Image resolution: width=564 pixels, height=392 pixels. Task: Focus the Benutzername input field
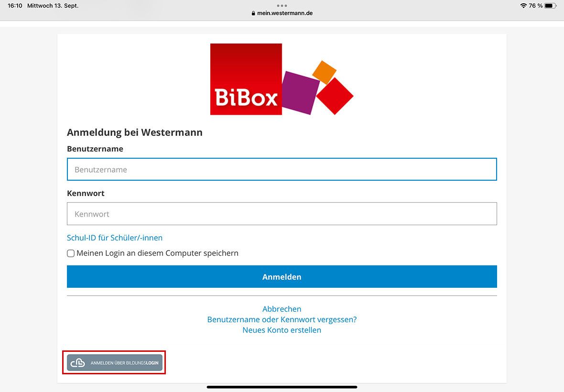click(x=282, y=169)
